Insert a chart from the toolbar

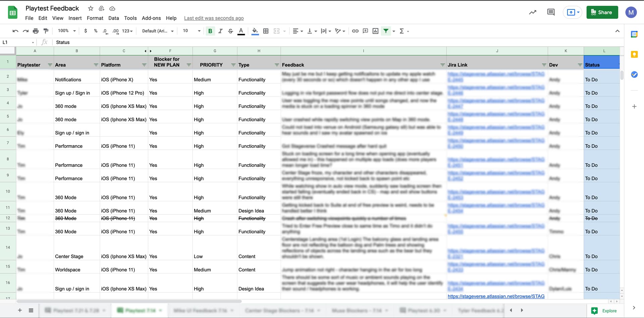pos(375,31)
